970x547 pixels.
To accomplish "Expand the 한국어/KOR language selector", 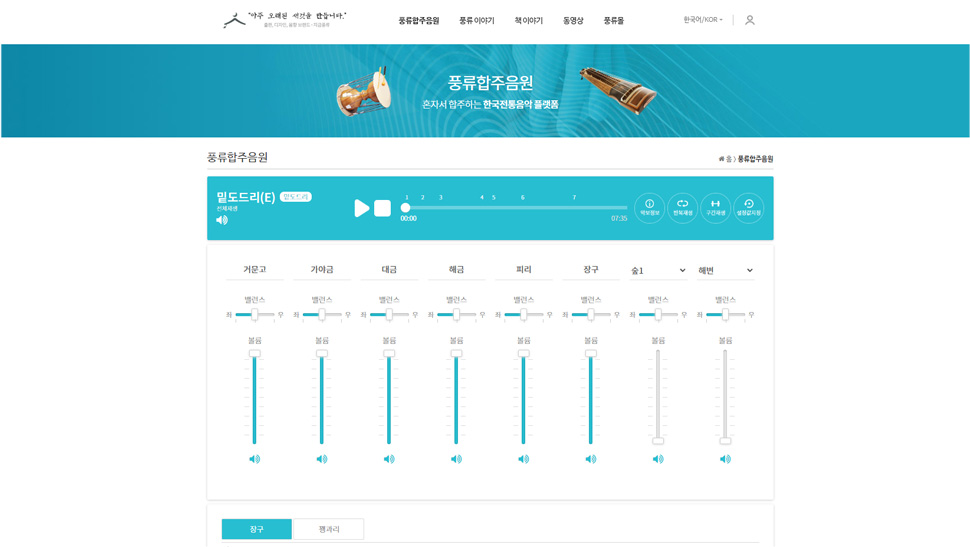I will 702,20.
